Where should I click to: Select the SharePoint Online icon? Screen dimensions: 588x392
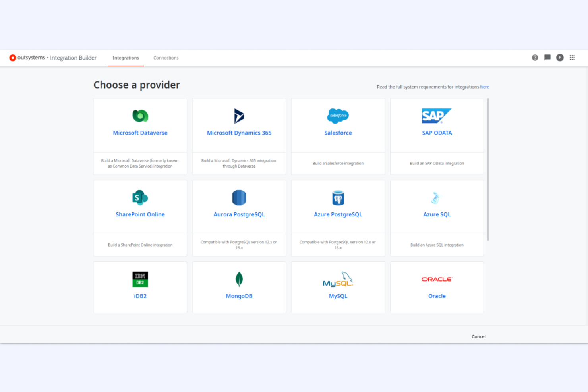(140, 197)
